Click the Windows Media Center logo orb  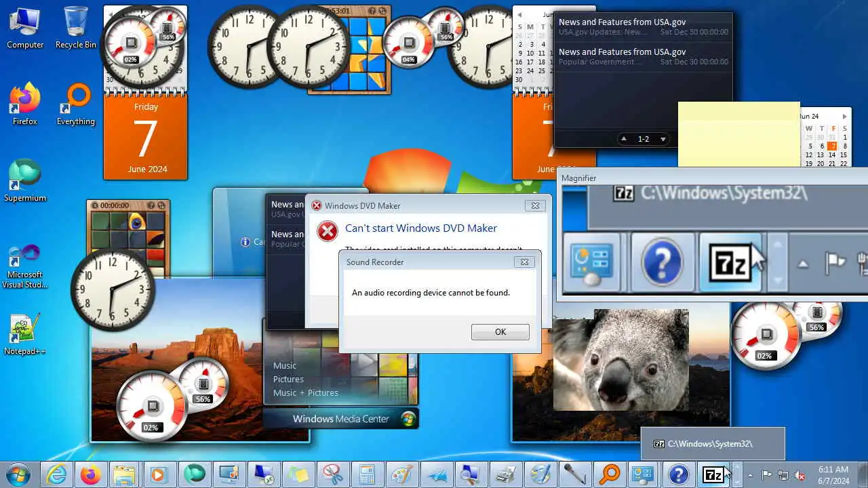pos(408,418)
